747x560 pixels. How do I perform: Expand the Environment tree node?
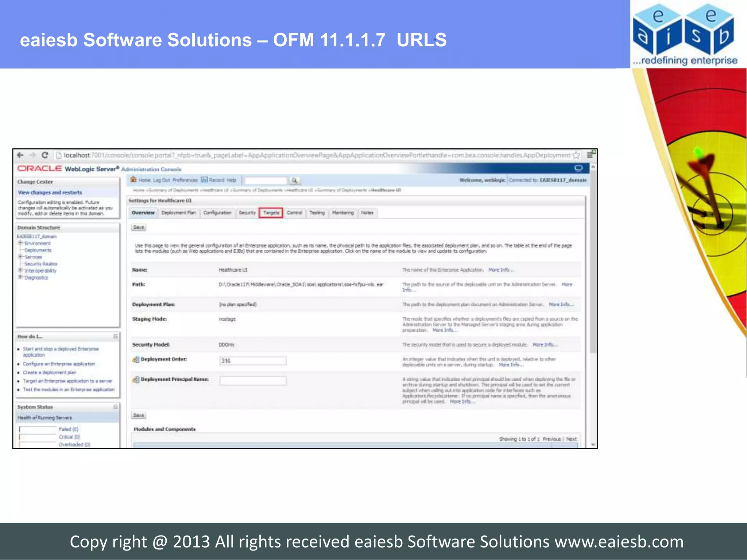click(x=21, y=243)
